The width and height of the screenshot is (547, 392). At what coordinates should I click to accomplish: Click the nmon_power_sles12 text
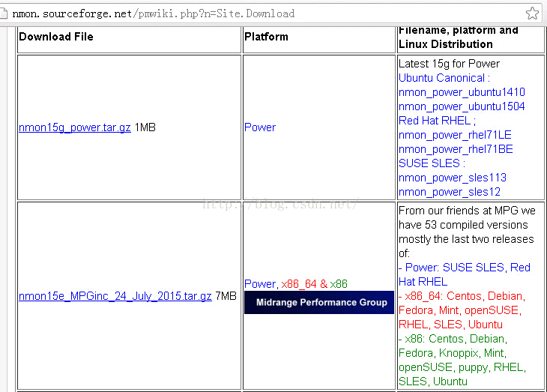tap(450, 192)
